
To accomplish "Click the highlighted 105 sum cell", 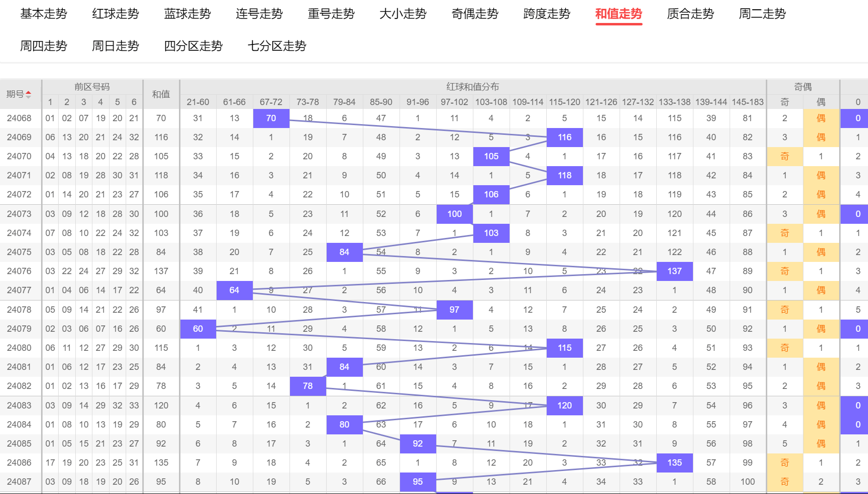I will click(491, 156).
